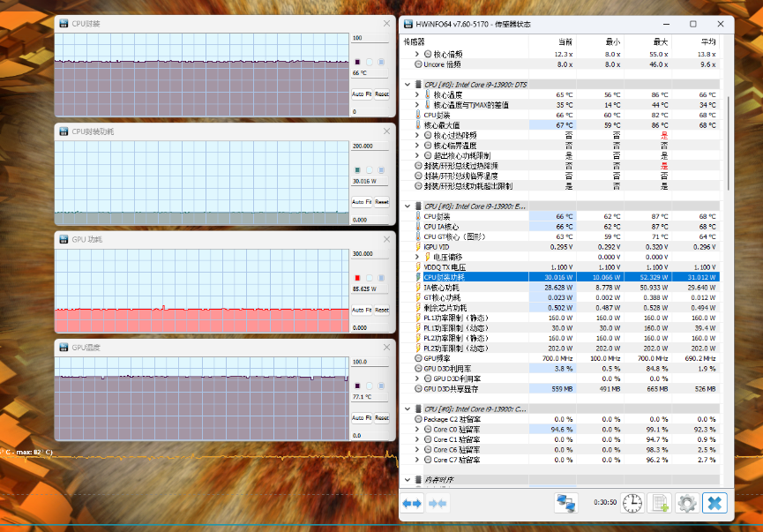Expand the 核心过热降频 row

point(417,135)
